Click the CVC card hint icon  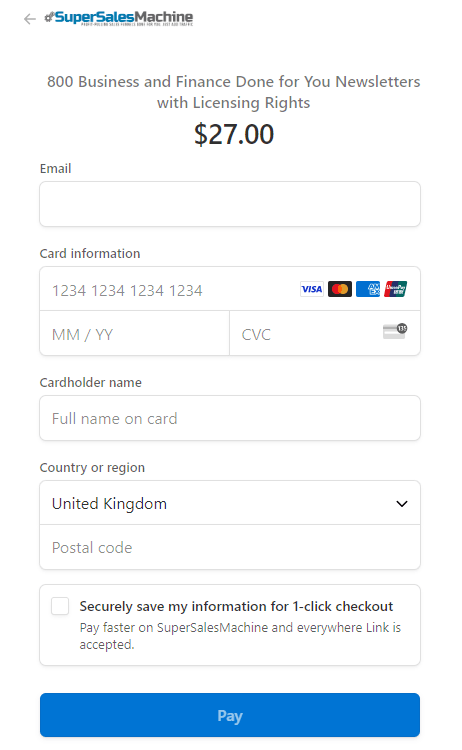coord(395,331)
